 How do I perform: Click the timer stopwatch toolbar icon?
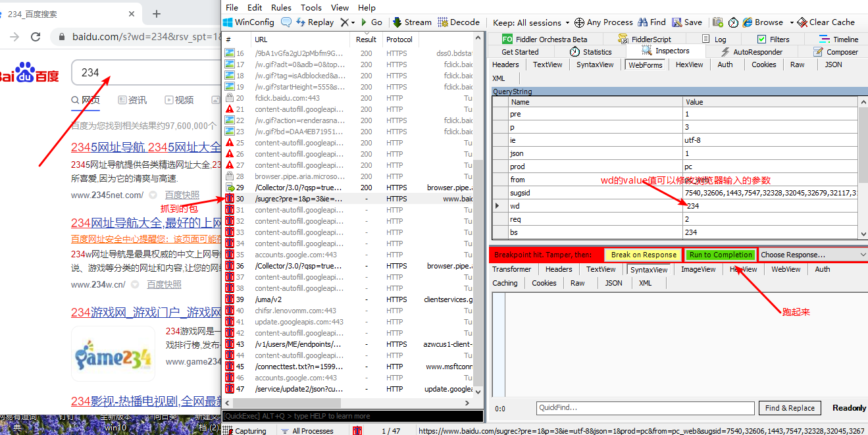point(733,22)
